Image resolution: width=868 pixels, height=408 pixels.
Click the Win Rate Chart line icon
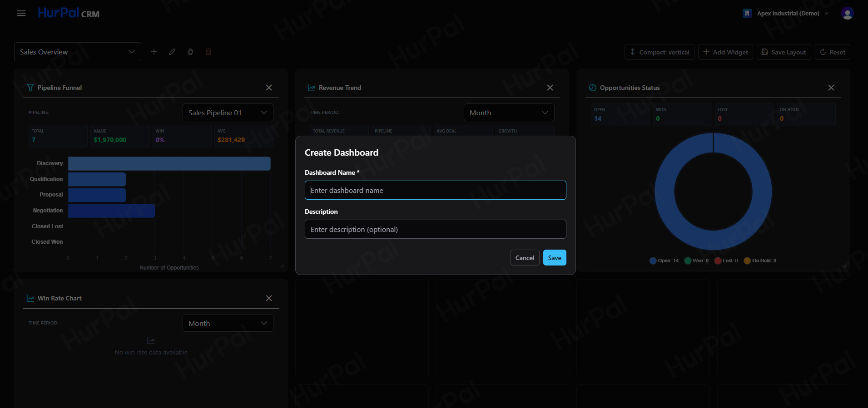point(30,298)
